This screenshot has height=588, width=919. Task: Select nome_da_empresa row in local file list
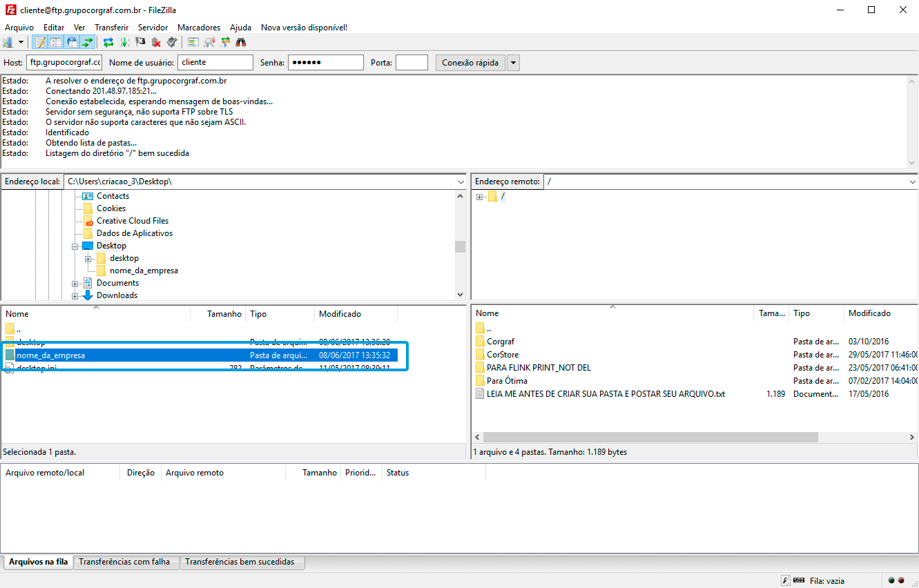pos(200,355)
